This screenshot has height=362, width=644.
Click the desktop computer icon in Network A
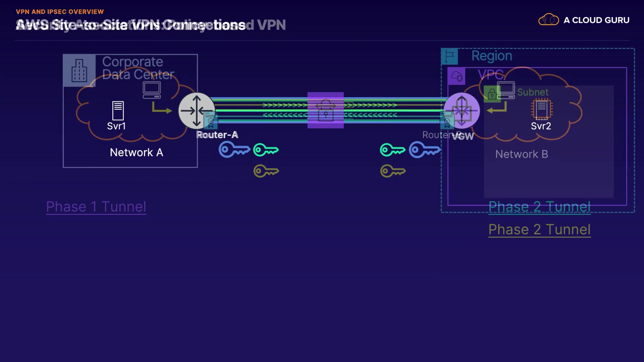pyautogui.click(x=152, y=90)
